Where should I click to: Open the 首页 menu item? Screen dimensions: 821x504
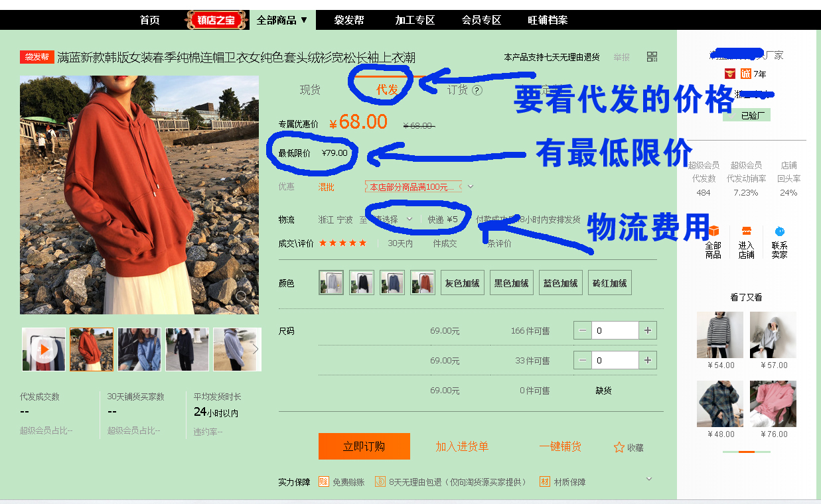pyautogui.click(x=149, y=20)
